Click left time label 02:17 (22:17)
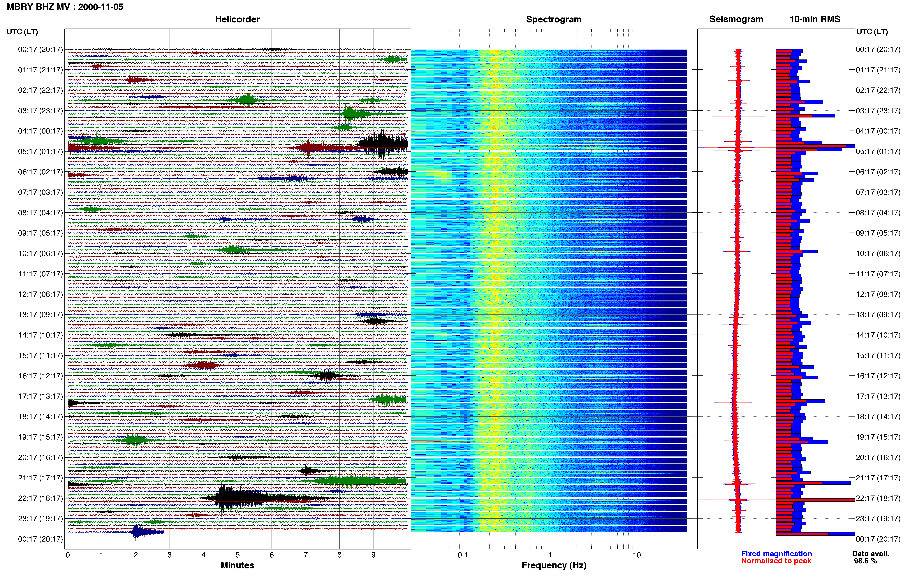Viewport: 924px width, 578px height. point(40,90)
